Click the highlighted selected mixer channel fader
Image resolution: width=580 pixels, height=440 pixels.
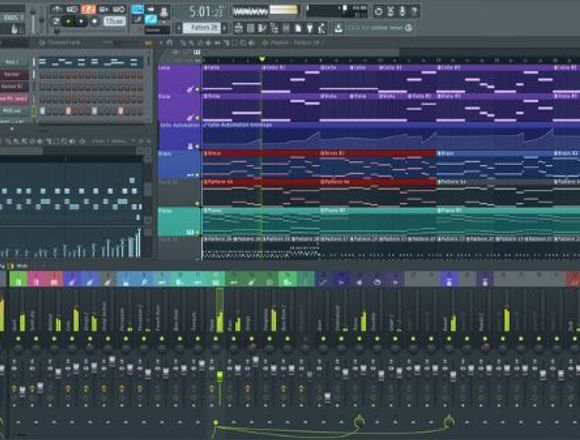[219, 376]
